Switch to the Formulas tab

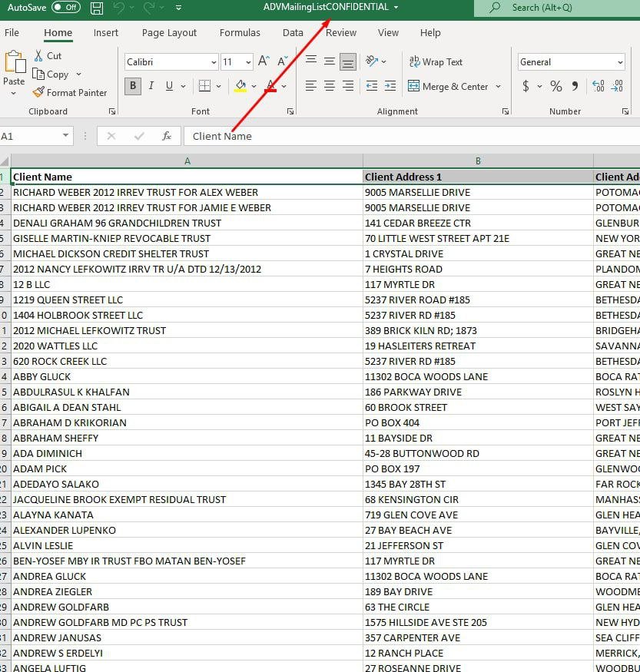point(239,33)
